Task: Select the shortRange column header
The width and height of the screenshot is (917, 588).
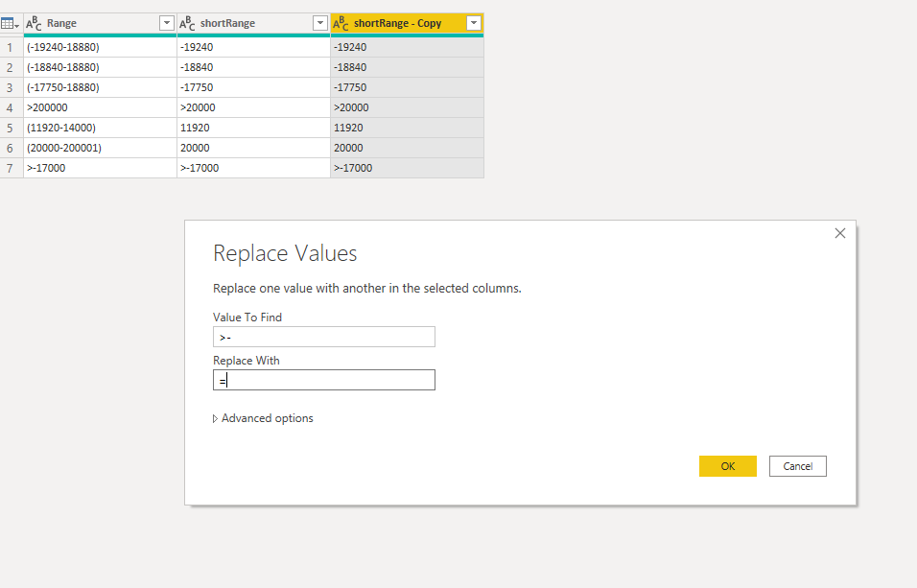Action: pyautogui.click(x=253, y=23)
